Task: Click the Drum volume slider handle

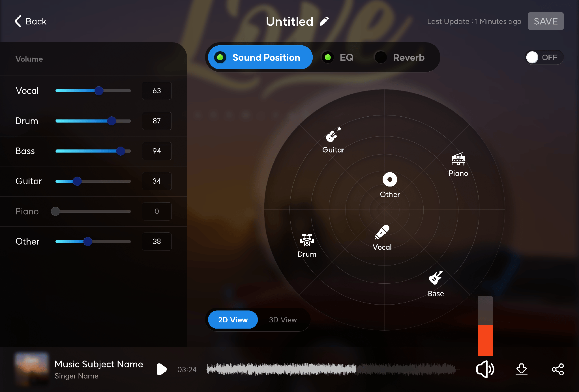Action: click(x=111, y=121)
